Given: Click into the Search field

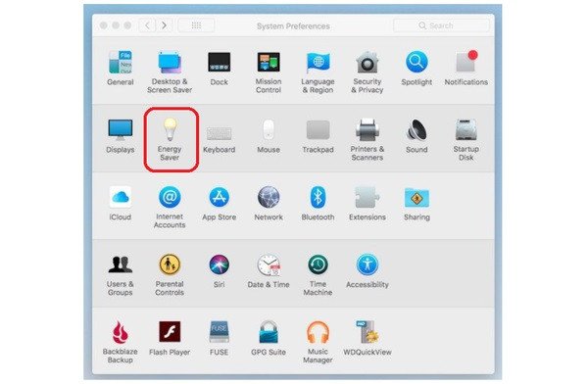Looking at the screenshot, I should pyautogui.click(x=441, y=25).
